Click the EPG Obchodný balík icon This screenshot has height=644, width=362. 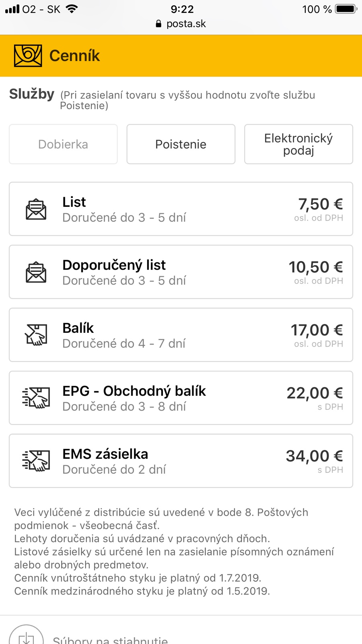(36, 398)
